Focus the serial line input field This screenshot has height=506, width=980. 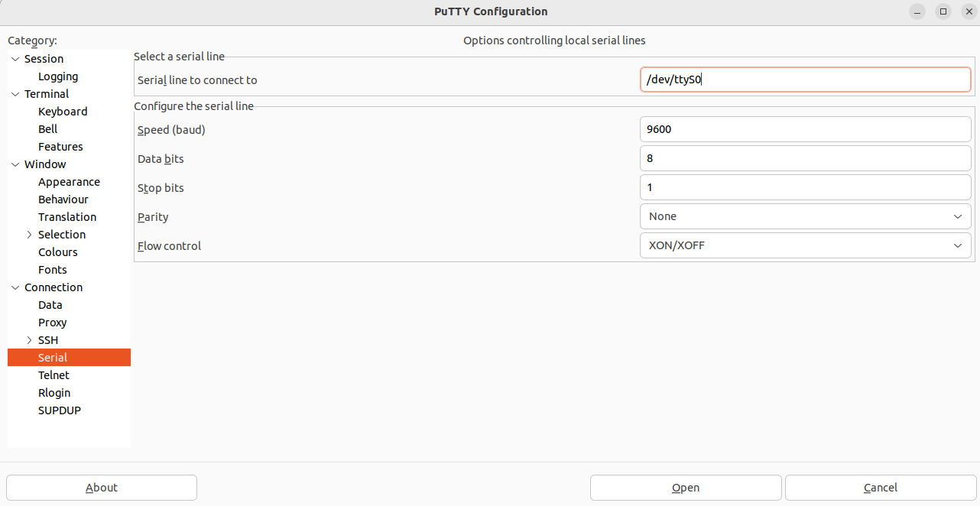point(805,79)
